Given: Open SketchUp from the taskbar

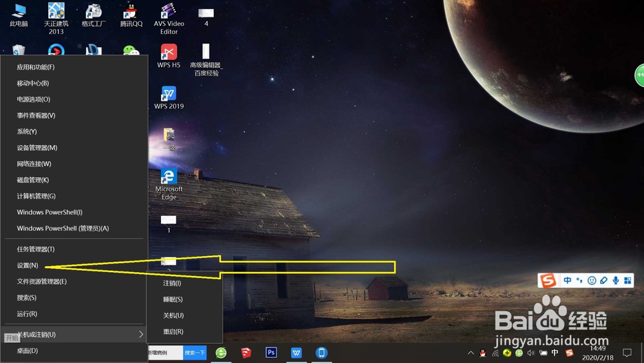Looking at the screenshot, I should click(x=246, y=353).
